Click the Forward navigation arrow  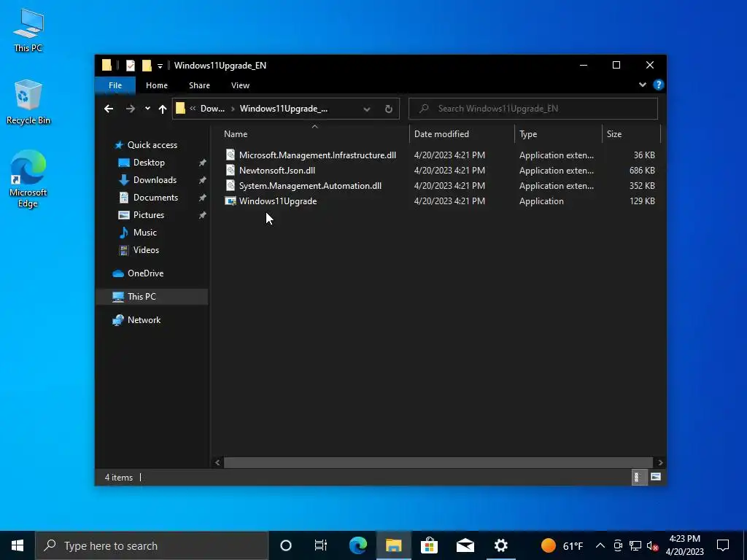(x=130, y=109)
